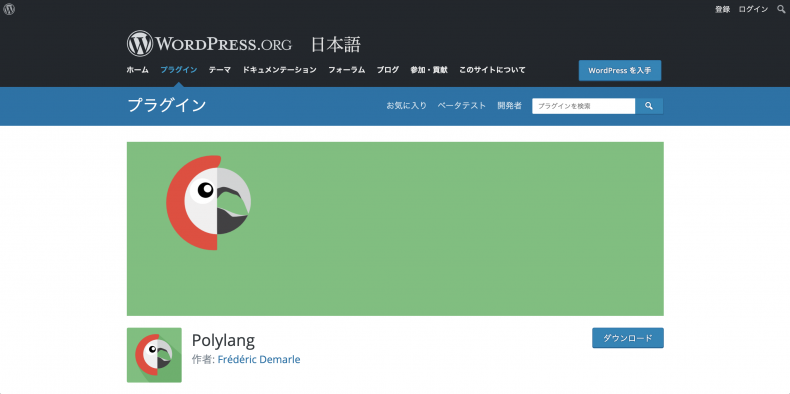This screenshot has height=394, width=790.
Task: Go to the ホーム menu item
Action: (x=138, y=70)
